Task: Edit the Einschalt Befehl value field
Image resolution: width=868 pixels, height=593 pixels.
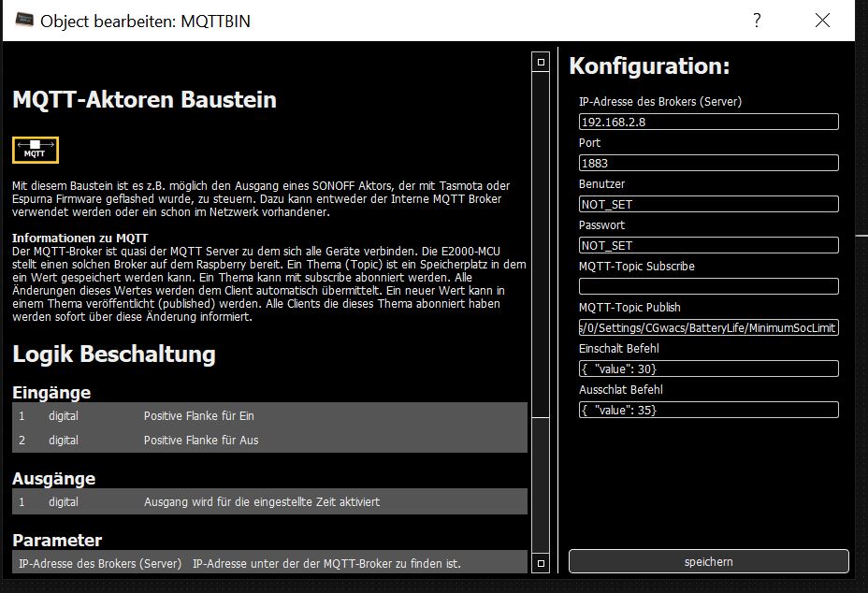Action: click(708, 369)
